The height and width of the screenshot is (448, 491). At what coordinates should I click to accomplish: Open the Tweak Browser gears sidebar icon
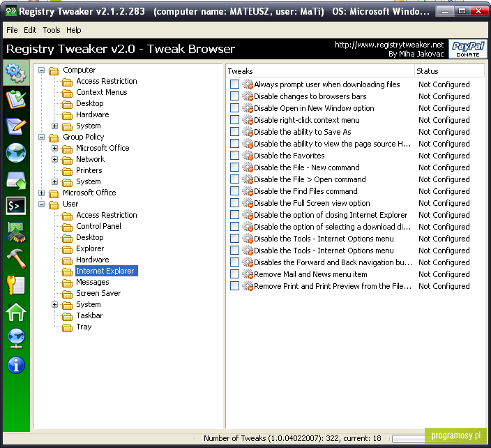click(x=16, y=73)
